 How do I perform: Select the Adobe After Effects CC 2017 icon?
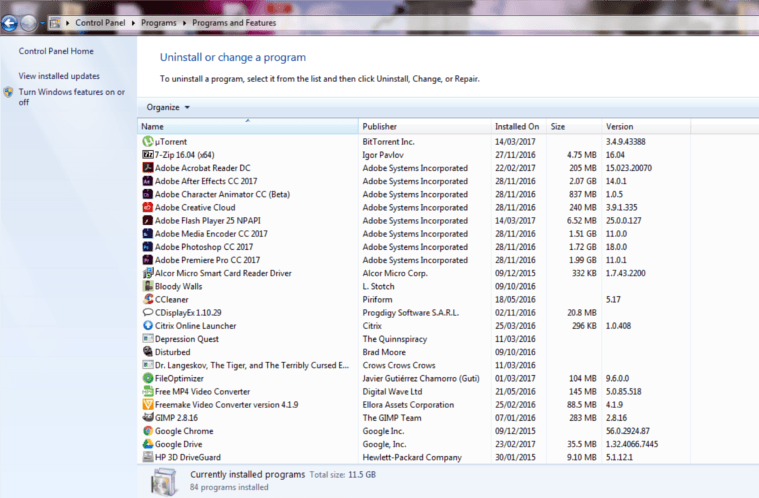coord(148,181)
